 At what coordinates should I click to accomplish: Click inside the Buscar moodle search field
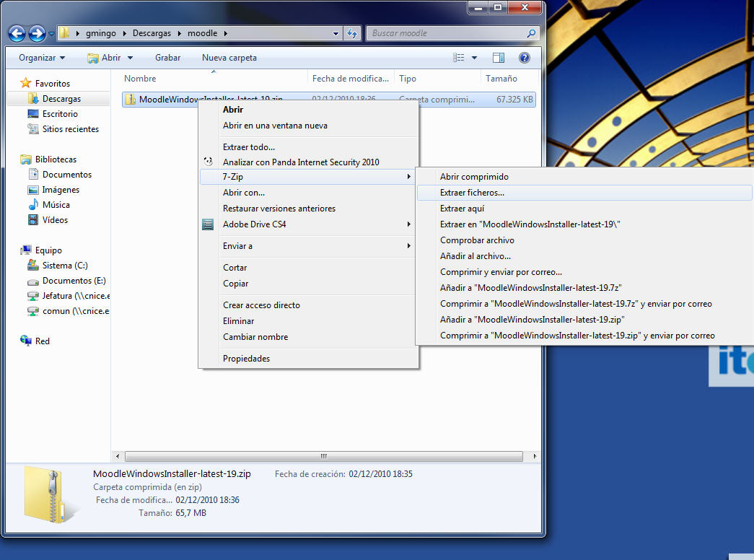pyautogui.click(x=447, y=33)
